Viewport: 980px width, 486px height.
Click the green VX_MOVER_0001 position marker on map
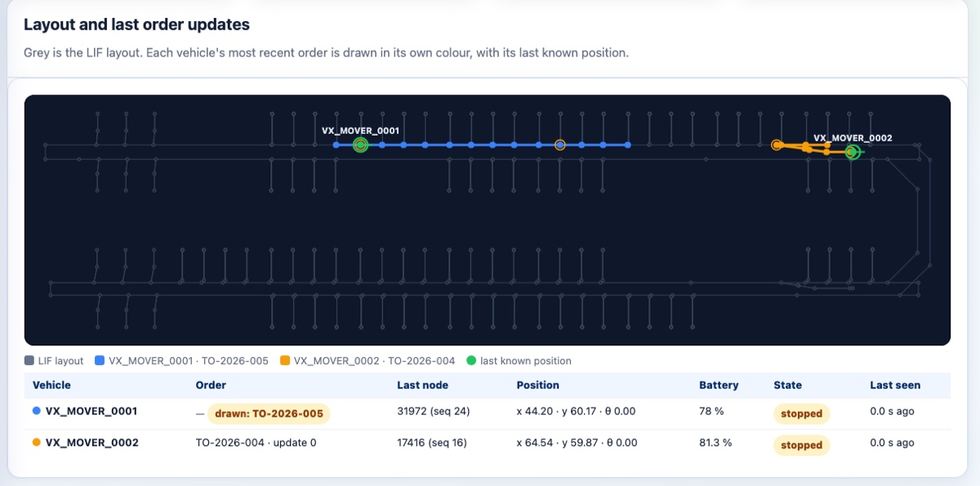pyautogui.click(x=360, y=145)
